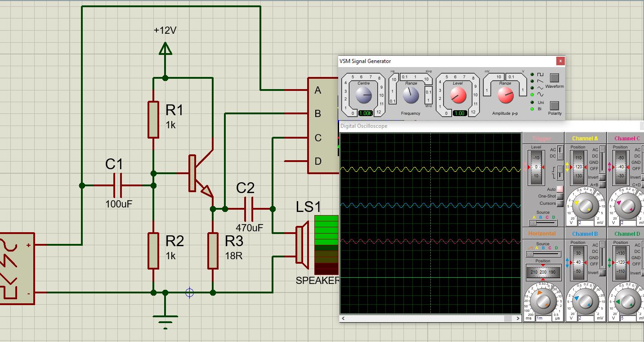
Task: Close the VSM Signal Generator window
Action: 560,61
